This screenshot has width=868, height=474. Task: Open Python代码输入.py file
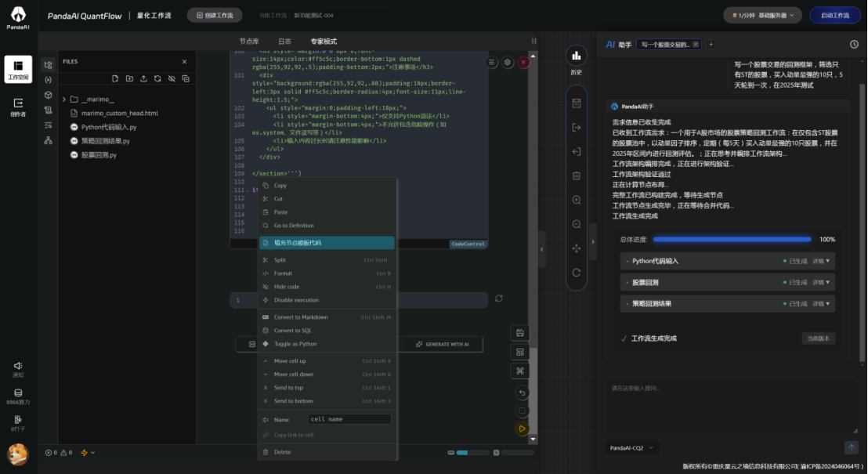[x=108, y=127]
